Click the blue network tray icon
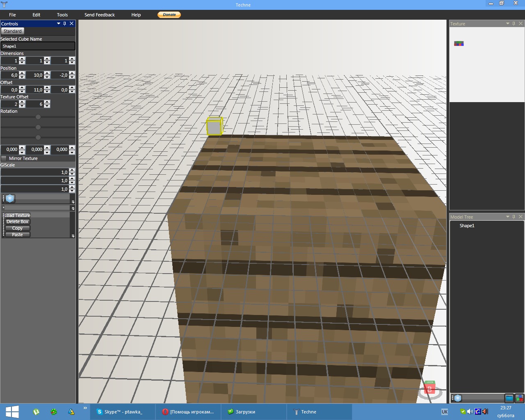525x420 pixels. [478, 411]
